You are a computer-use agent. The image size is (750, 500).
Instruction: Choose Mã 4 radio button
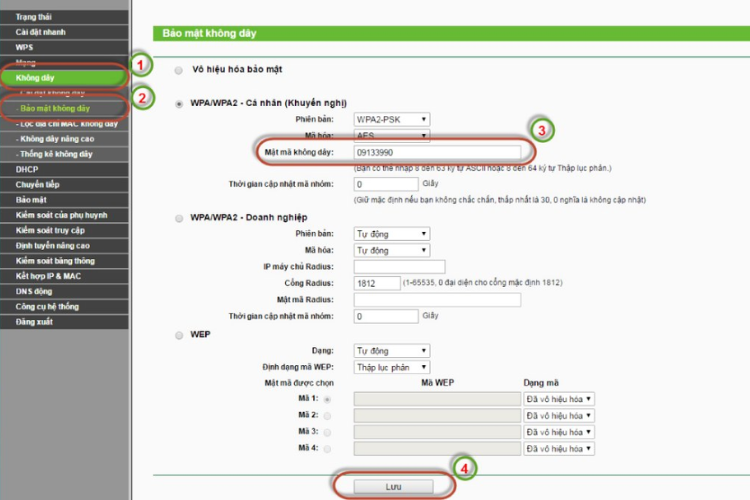(x=327, y=449)
